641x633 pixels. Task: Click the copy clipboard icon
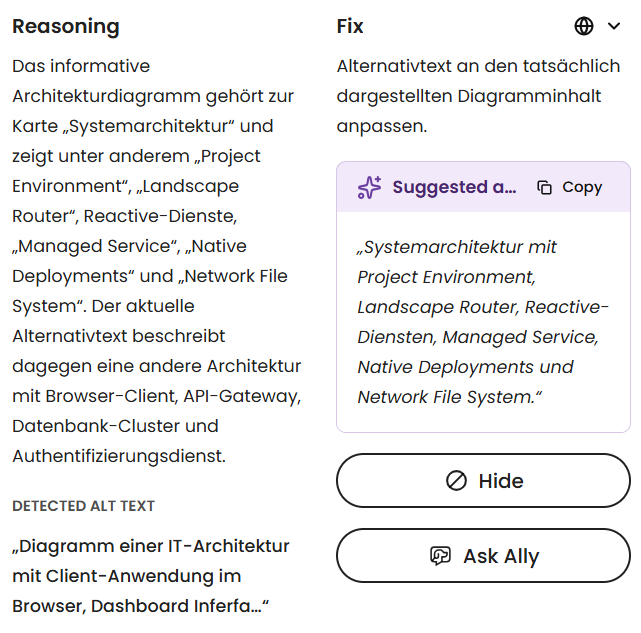[544, 187]
